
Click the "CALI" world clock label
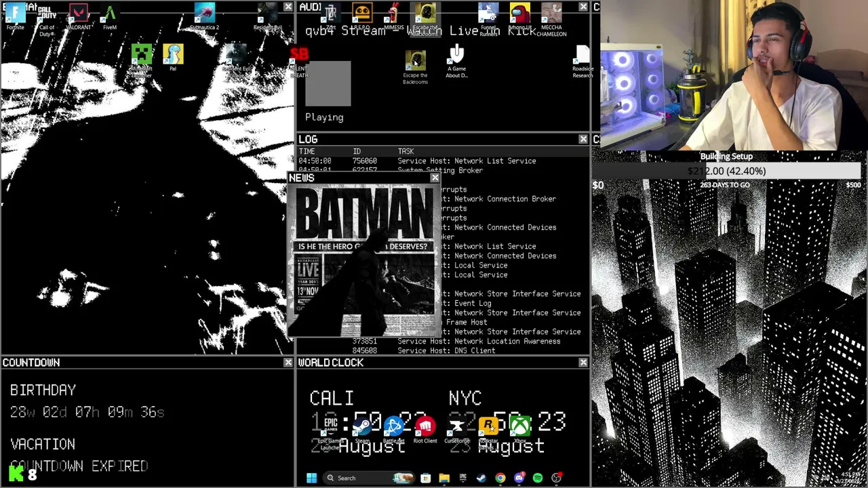pos(332,399)
